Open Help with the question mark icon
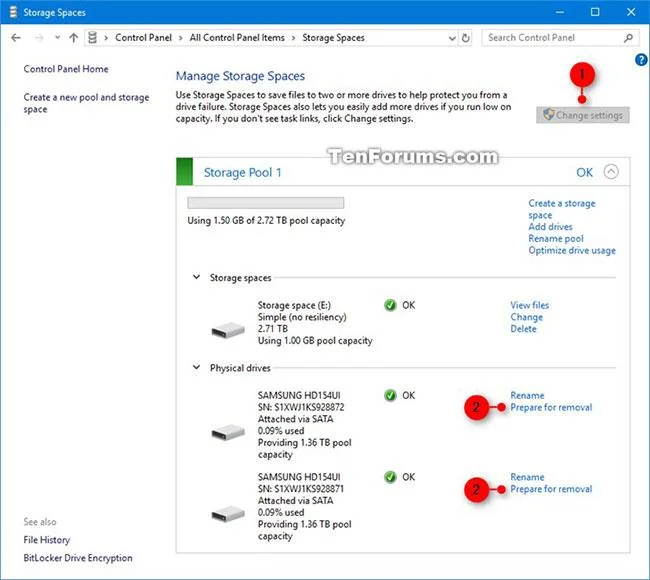 pos(641,60)
